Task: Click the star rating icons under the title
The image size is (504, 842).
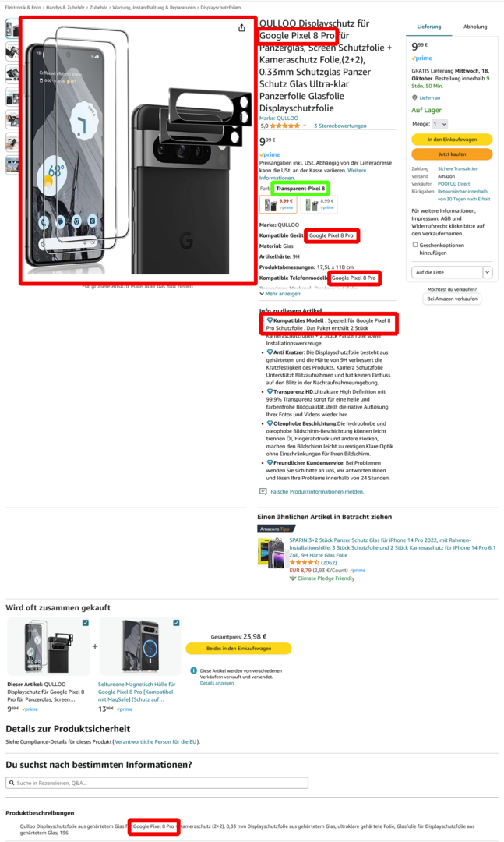Action: click(285, 126)
